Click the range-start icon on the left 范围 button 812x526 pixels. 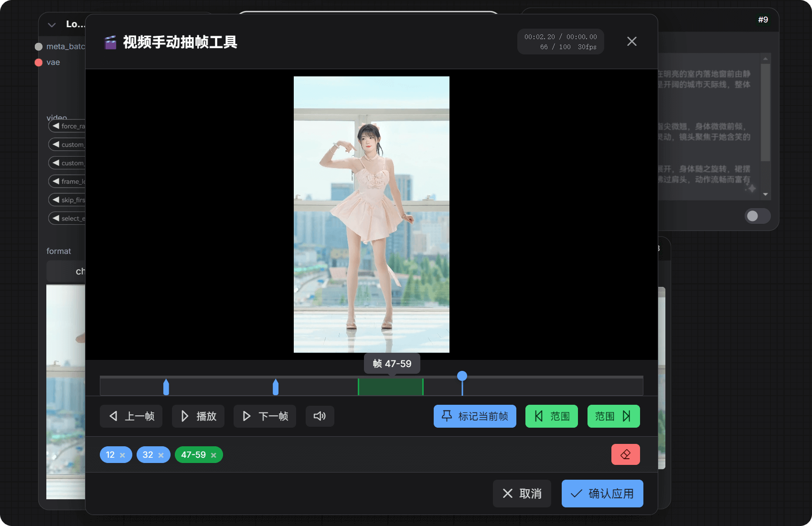click(x=539, y=416)
